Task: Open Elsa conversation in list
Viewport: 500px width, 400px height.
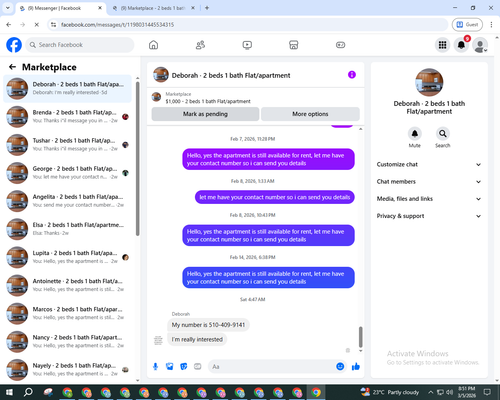Action: point(67,229)
